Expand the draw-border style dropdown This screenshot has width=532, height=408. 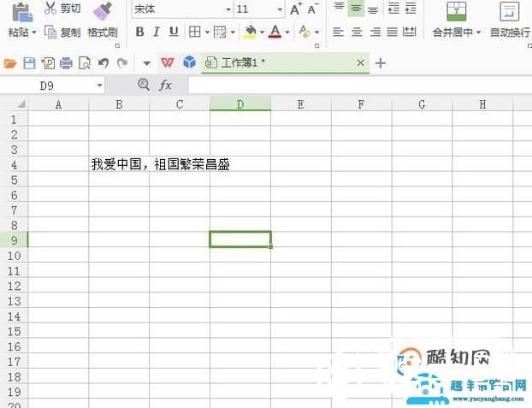(233, 33)
